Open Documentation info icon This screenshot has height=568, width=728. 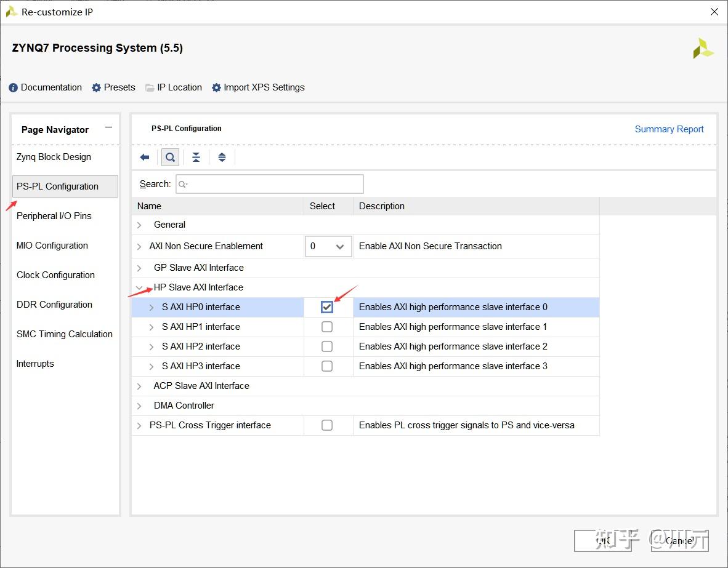(14, 88)
